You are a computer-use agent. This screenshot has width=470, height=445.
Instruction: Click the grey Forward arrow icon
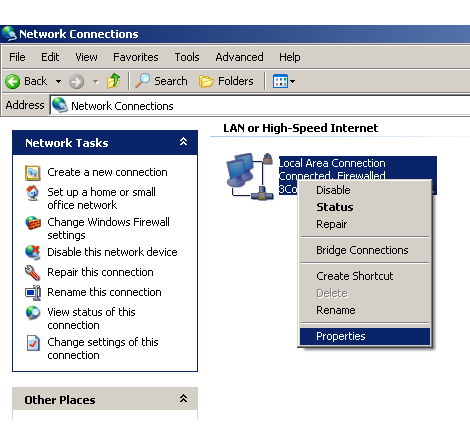click(x=76, y=82)
